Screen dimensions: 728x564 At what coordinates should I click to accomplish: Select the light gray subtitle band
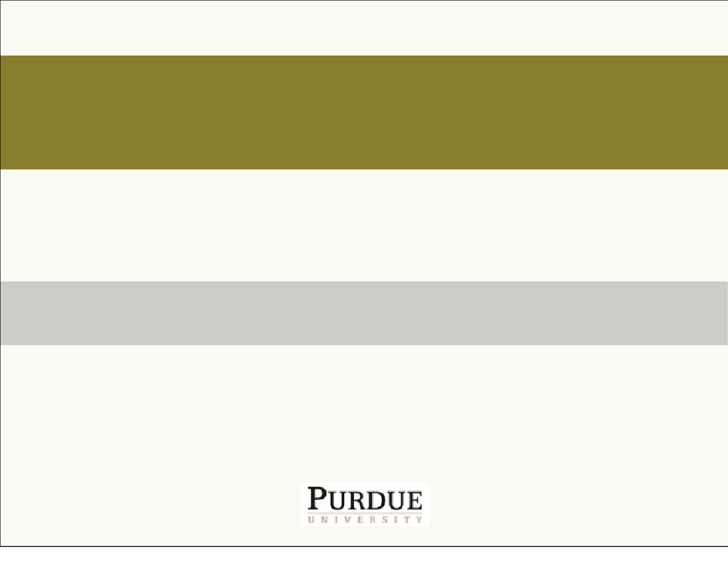point(364,313)
